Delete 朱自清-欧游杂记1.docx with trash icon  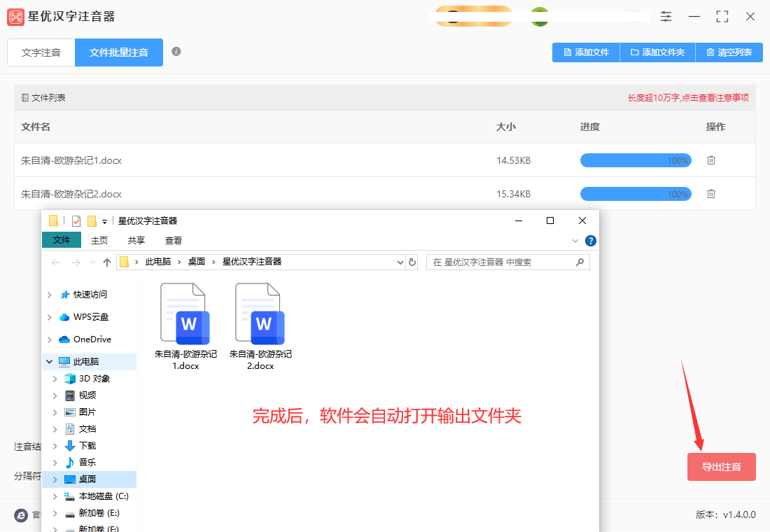[711, 160]
